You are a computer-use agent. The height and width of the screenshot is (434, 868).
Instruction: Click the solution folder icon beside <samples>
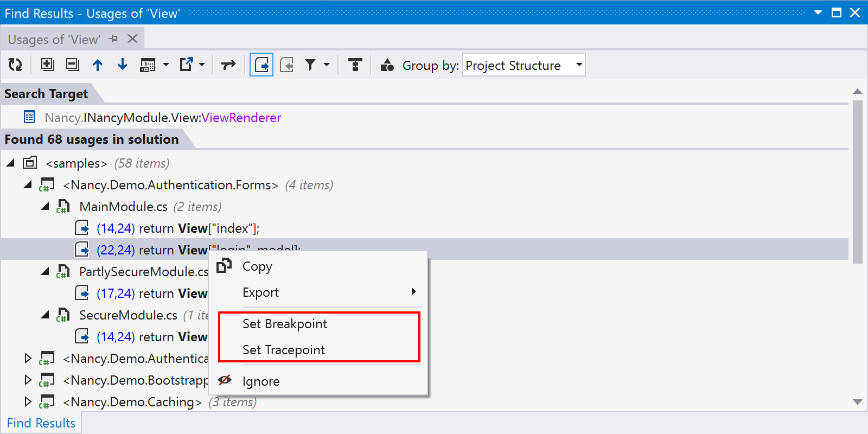pos(30,162)
